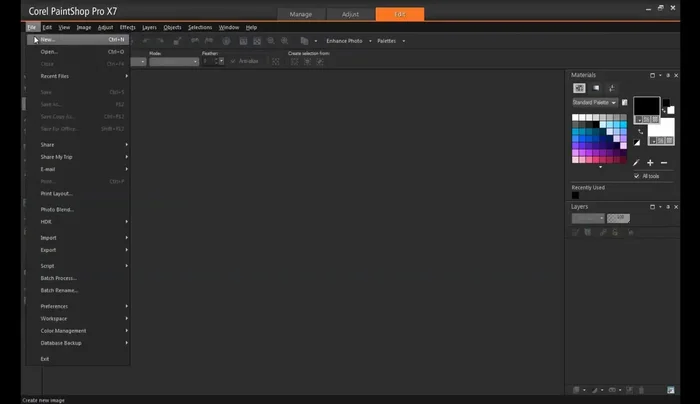Close the Materials panel
The height and width of the screenshot is (404, 700).
[677, 75]
